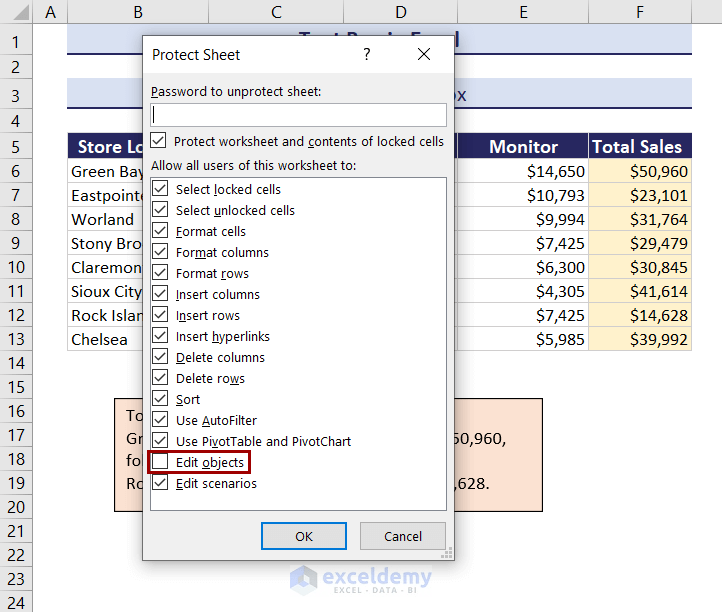This screenshot has height=612, width=722.
Task: Close the Protect Sheet dialog with X
Action: [x=424, y=54]
